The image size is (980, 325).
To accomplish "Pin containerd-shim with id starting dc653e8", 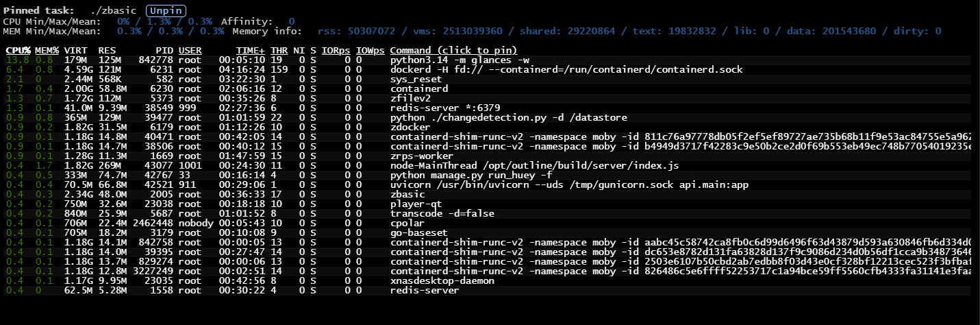I will (681, 252).
